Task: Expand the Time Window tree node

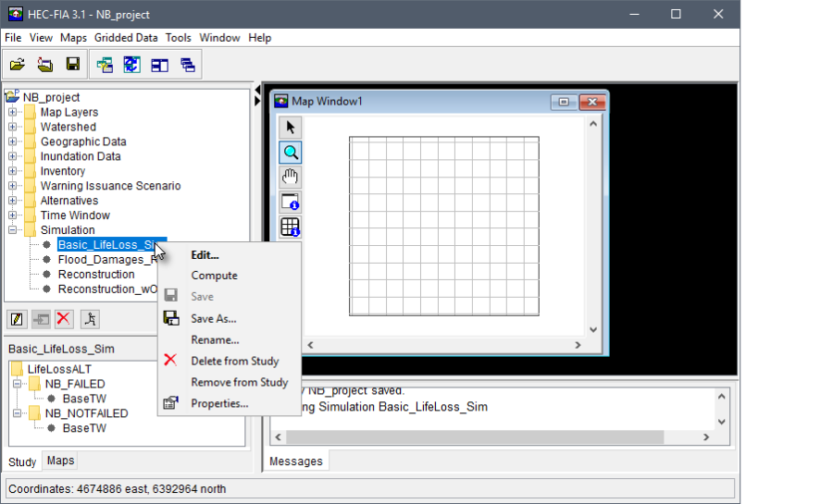Action: coord(12,215)
